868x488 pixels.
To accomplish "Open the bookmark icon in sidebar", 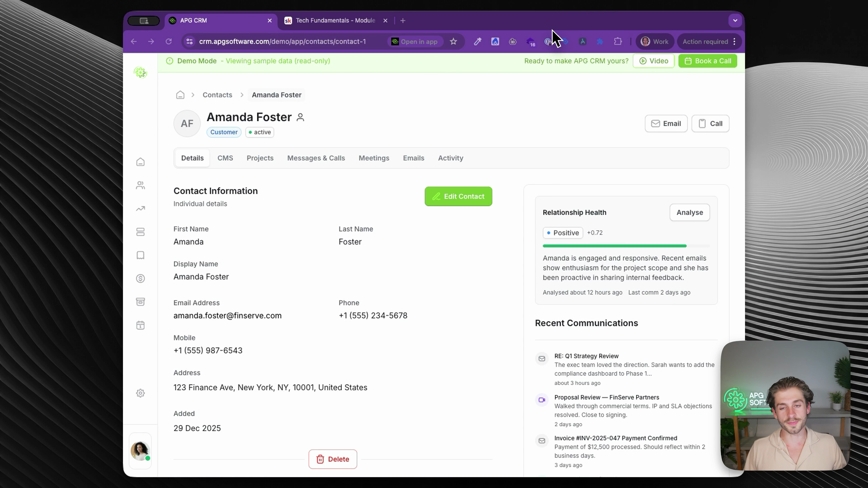I will click(x=141, y=255).
